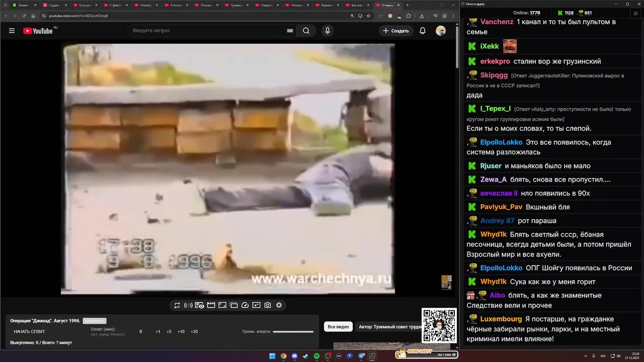Click the clapperboard cinema mode icon

point(211,305)
